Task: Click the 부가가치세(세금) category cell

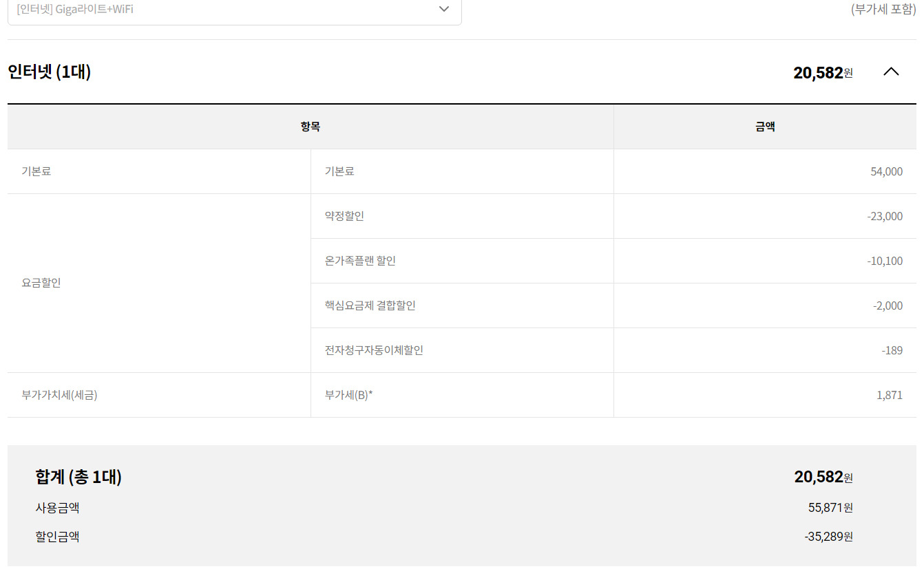Action: 59,395
